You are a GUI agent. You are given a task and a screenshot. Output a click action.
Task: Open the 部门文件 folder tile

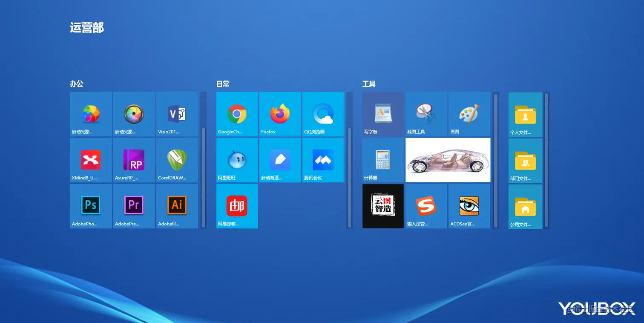tap(526, 161)
